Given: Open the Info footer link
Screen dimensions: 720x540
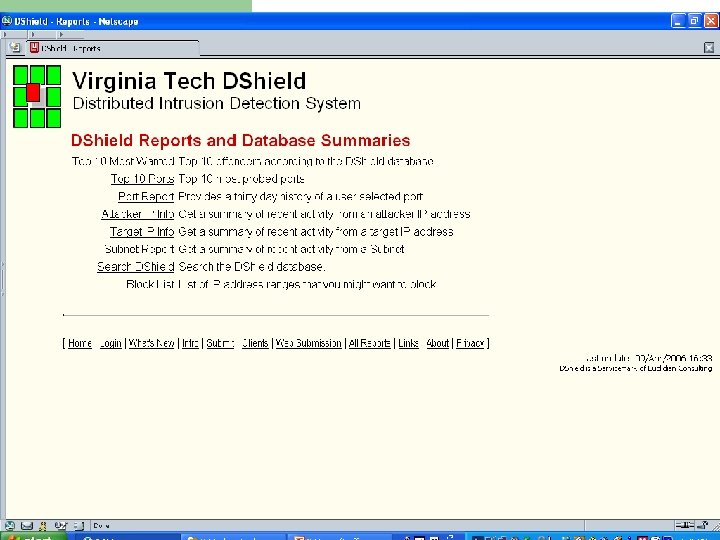Looking at the screenshot, I should (191, 343).
